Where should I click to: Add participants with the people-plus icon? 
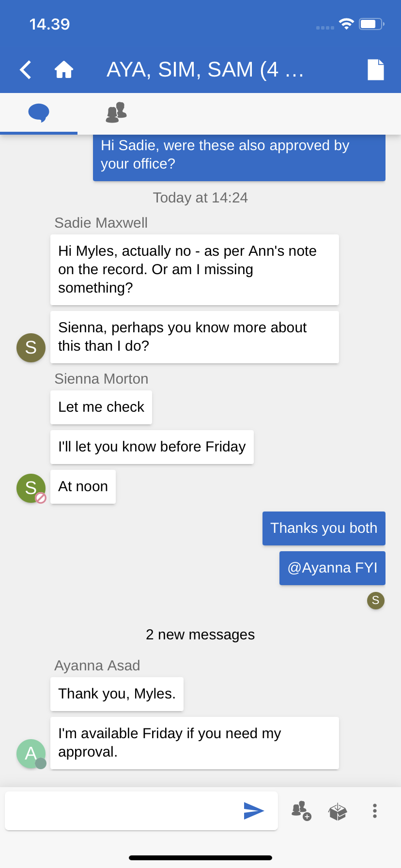[x=301, y=810]
